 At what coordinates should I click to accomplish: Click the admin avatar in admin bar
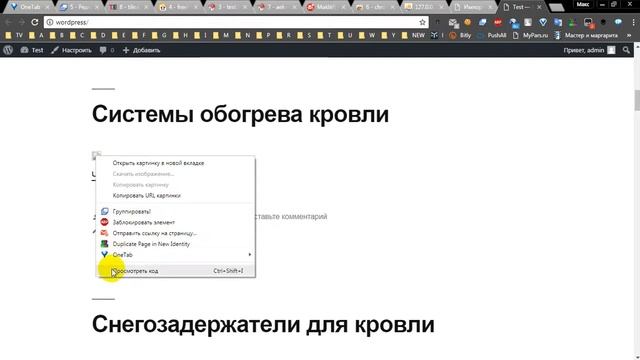pos(611,50)
